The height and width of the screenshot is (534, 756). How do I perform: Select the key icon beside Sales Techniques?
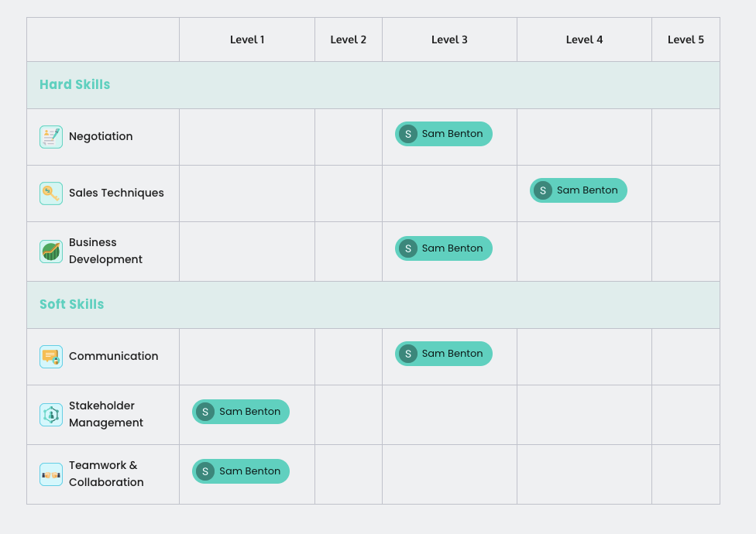pos(51,193)
